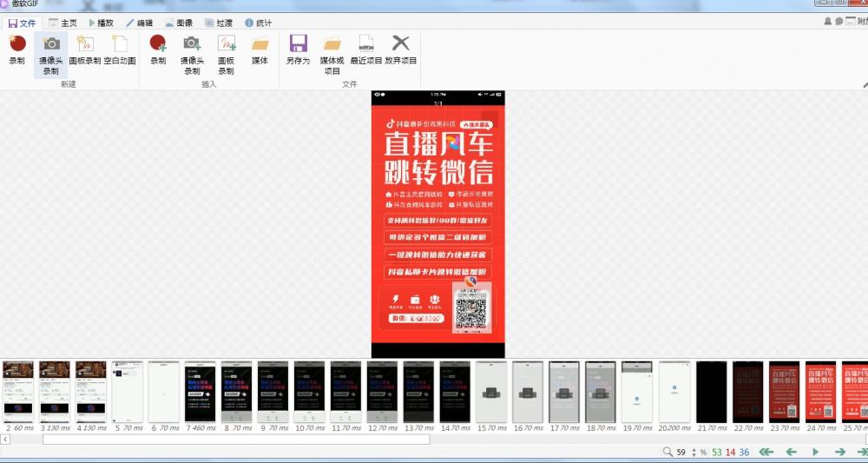
Task: Select frame 13 thumbnail
Action: click(418, 393)
